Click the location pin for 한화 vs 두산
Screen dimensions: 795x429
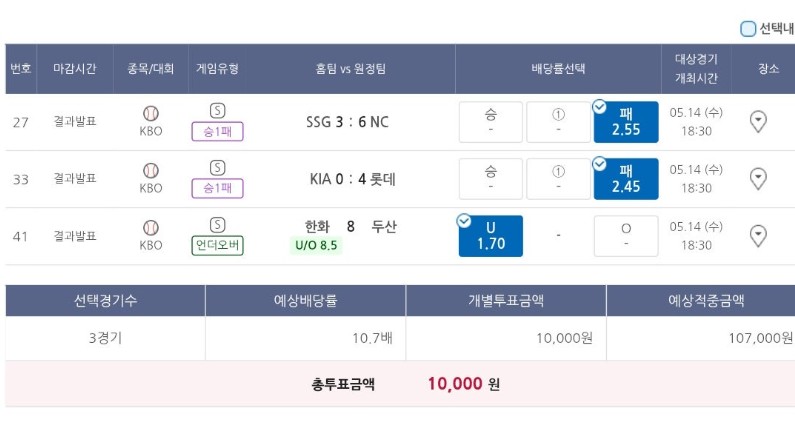click(758, 236)
